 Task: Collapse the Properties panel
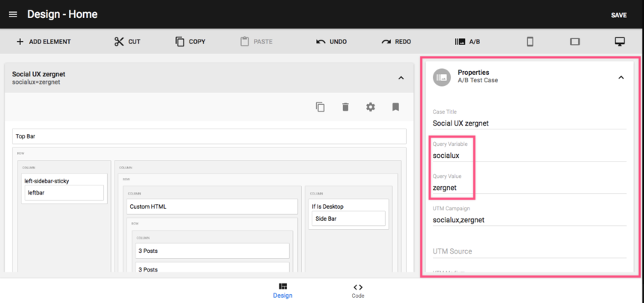pos(621,76)
